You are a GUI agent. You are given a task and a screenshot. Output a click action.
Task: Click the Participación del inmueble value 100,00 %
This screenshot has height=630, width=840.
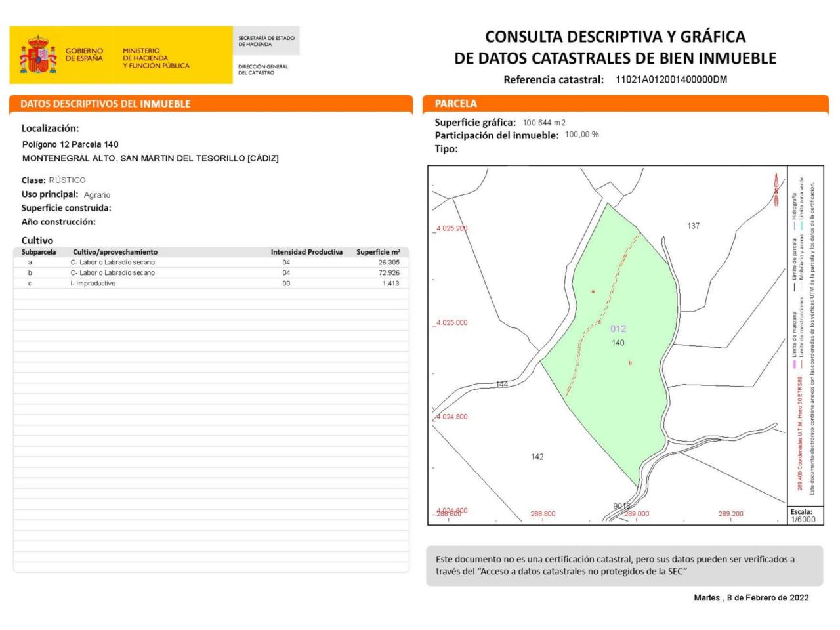coord(582,135)
